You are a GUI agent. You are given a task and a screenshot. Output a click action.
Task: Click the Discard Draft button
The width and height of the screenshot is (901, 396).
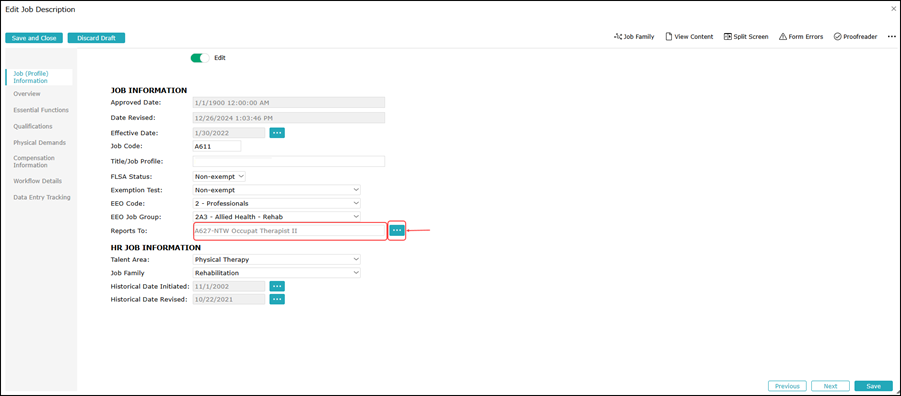click(97, 38)
